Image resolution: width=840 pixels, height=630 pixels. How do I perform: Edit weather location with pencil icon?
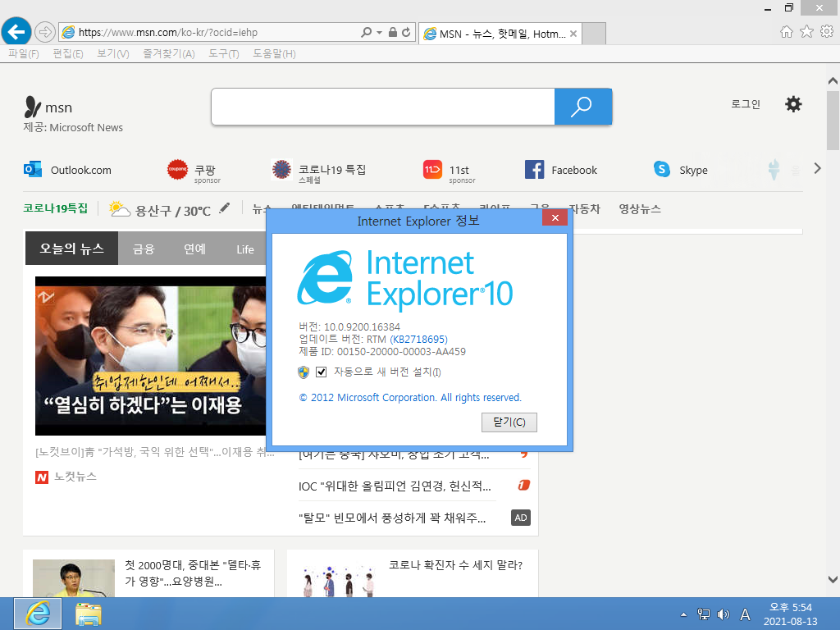(225, 208)
